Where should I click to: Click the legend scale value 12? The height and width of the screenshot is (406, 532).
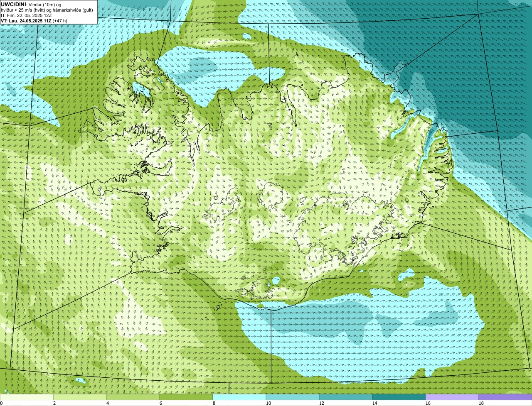point(322,403)
